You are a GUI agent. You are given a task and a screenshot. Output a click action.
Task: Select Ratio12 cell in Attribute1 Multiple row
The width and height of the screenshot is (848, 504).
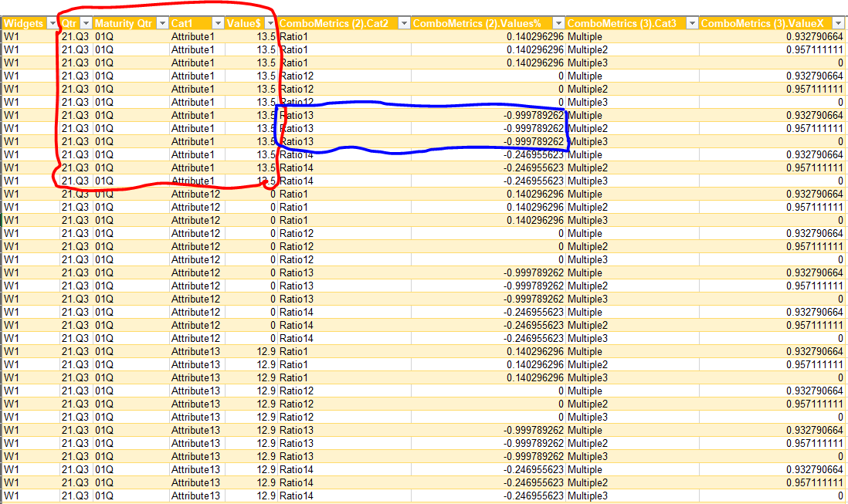click(x=344, y=76)
